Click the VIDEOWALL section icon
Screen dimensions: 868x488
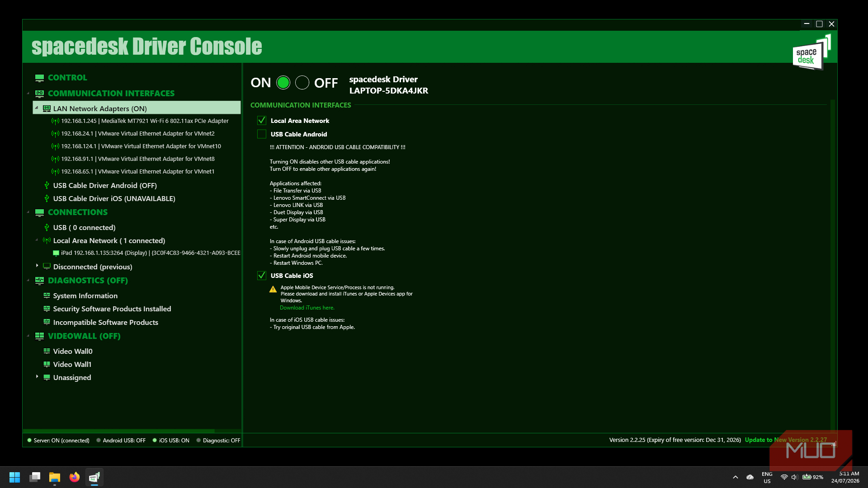click(x=39, y=336)
